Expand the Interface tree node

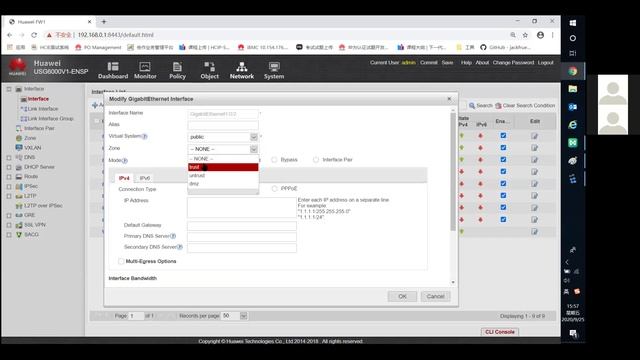point(9,89)
